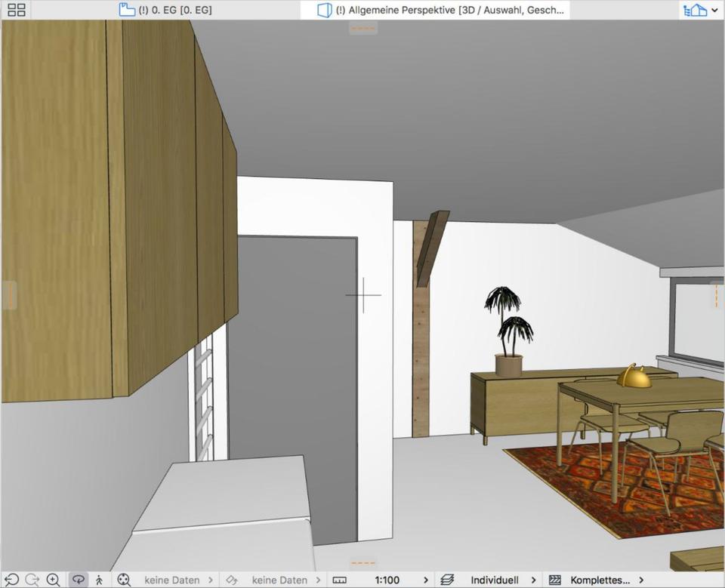The image size is (725, 588).
Task: Toggle the walk explore mode icon
Action: [x=99, y=580]
